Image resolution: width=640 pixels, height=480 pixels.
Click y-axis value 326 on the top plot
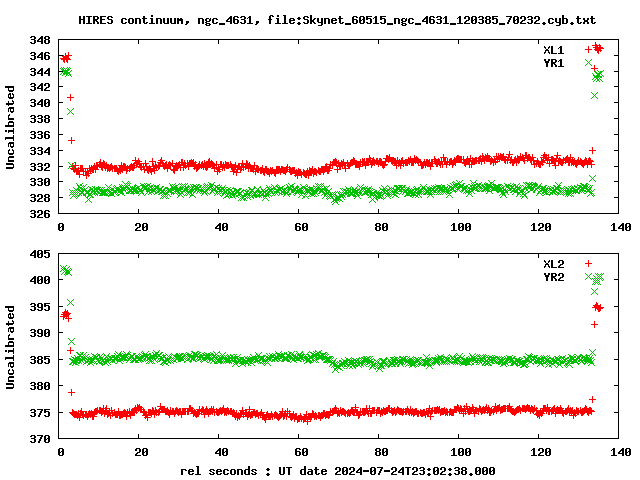[40, 213]
